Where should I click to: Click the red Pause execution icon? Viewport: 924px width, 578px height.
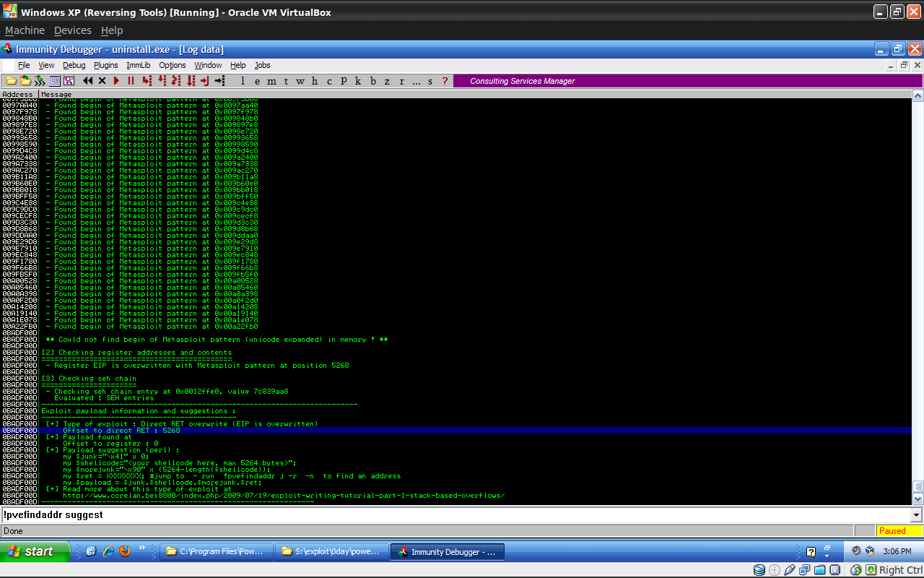point(131,81)
